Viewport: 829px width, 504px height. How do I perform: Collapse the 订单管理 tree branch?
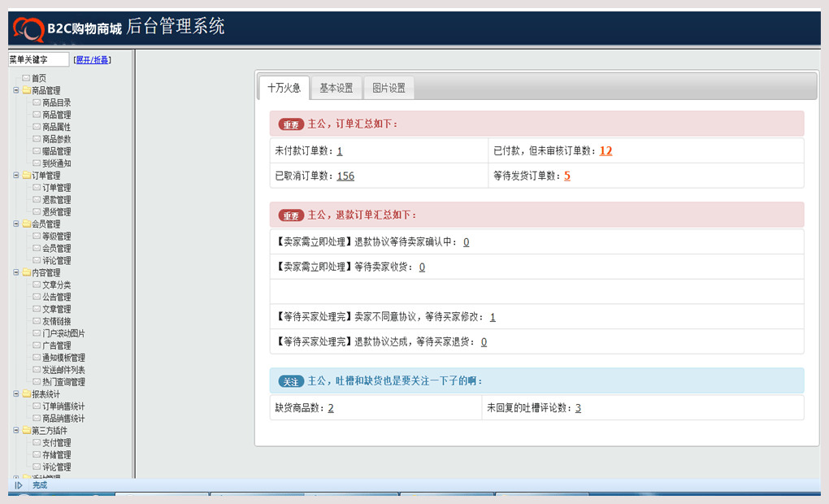pos(15,175)
